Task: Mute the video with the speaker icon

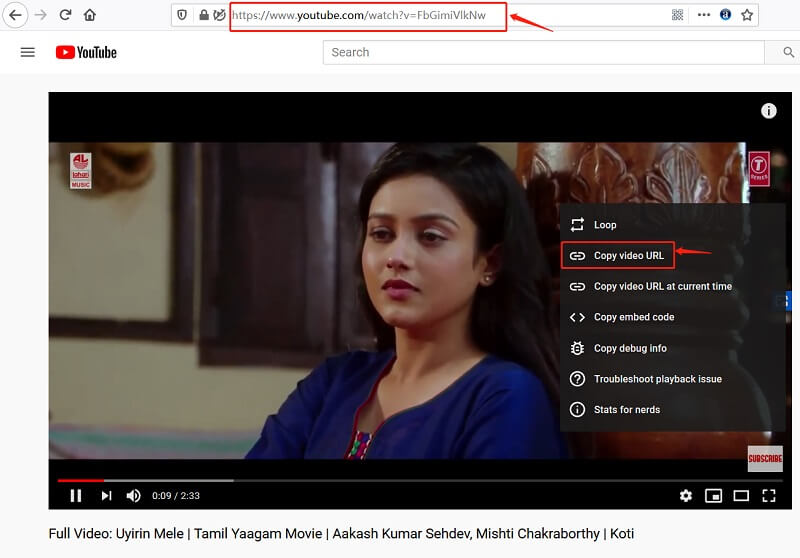Action: pyautogui.click(x=134, y=496)
